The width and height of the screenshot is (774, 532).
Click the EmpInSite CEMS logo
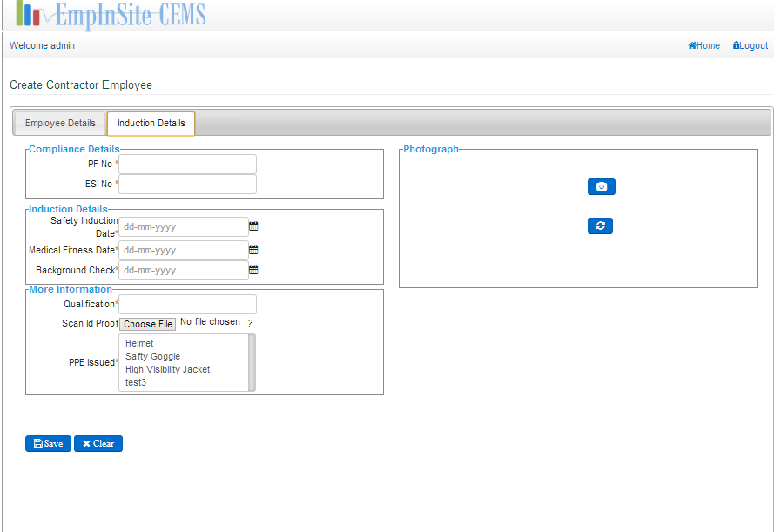click(x=111, y=14)
